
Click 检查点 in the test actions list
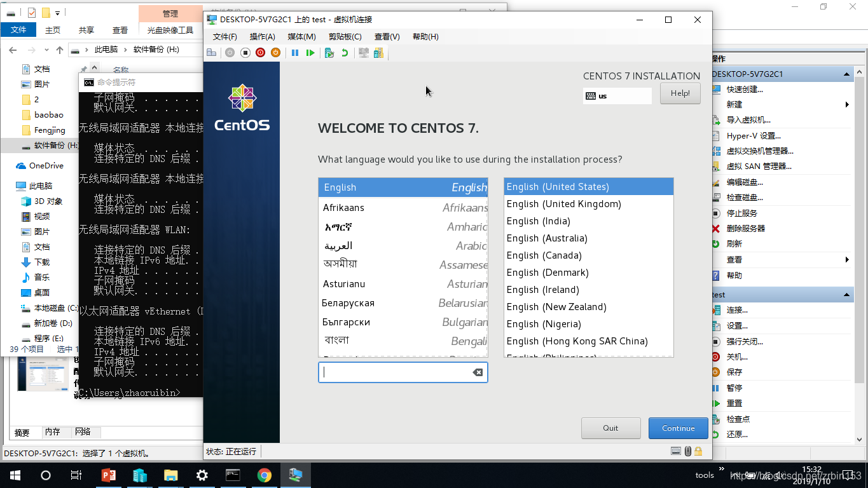(x=738, y=419)
